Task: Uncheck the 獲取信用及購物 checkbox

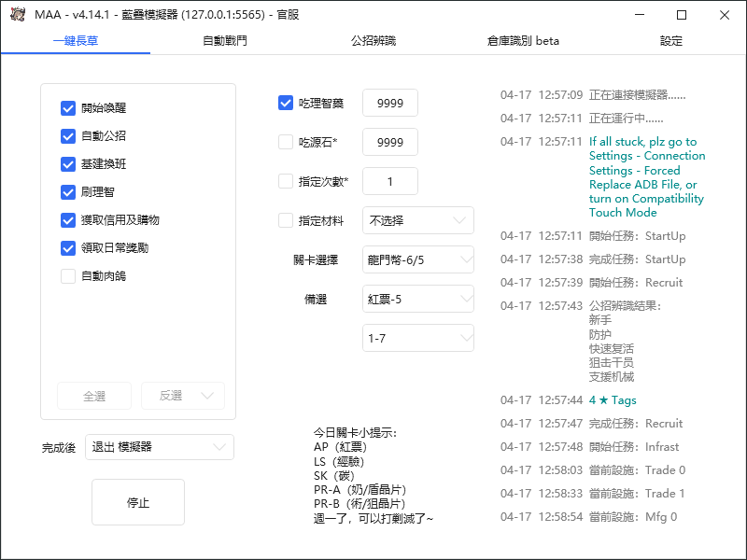Action: coord(68,220)
